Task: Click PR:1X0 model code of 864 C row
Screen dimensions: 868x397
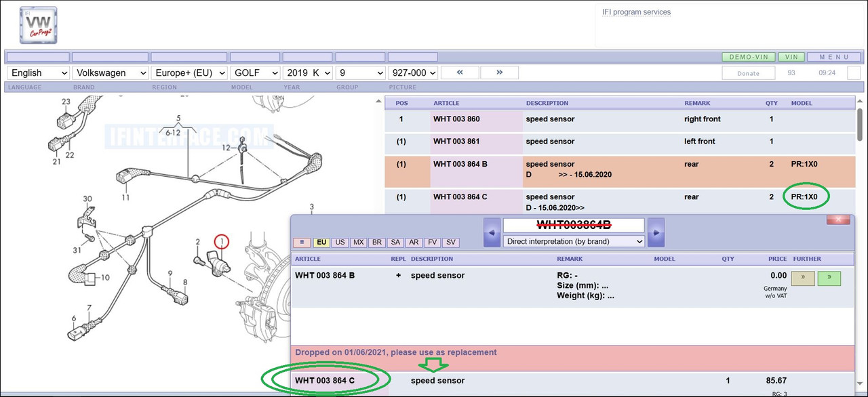Action: click(804, 197)
